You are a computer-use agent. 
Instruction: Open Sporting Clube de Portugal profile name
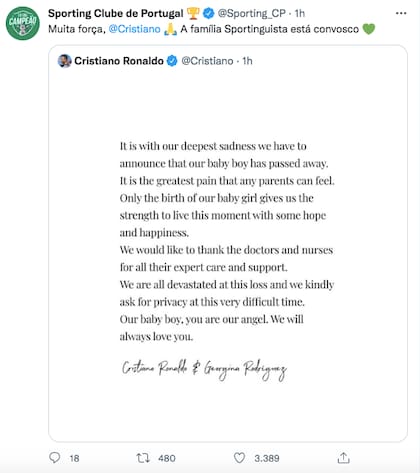tap(116, 13)
